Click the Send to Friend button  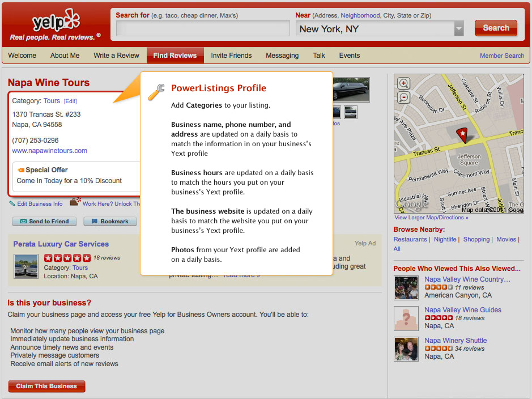[44, 221]
